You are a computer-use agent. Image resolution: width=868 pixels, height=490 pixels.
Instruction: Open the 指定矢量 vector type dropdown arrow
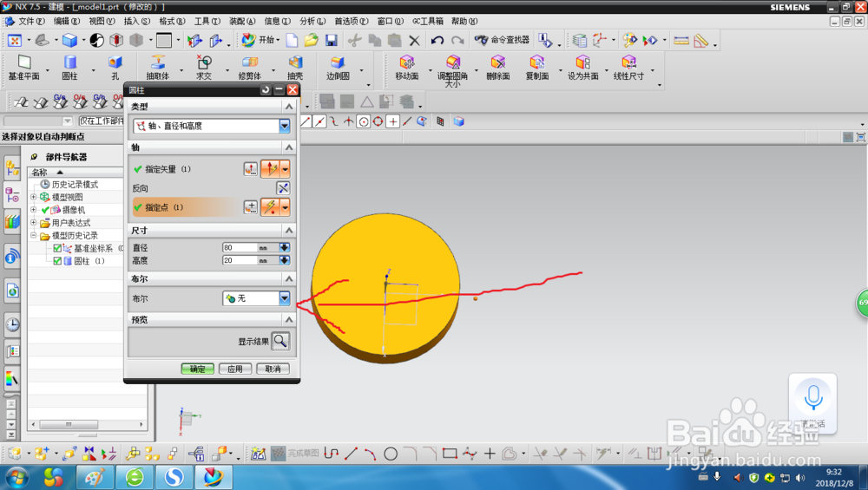[285, 169]
